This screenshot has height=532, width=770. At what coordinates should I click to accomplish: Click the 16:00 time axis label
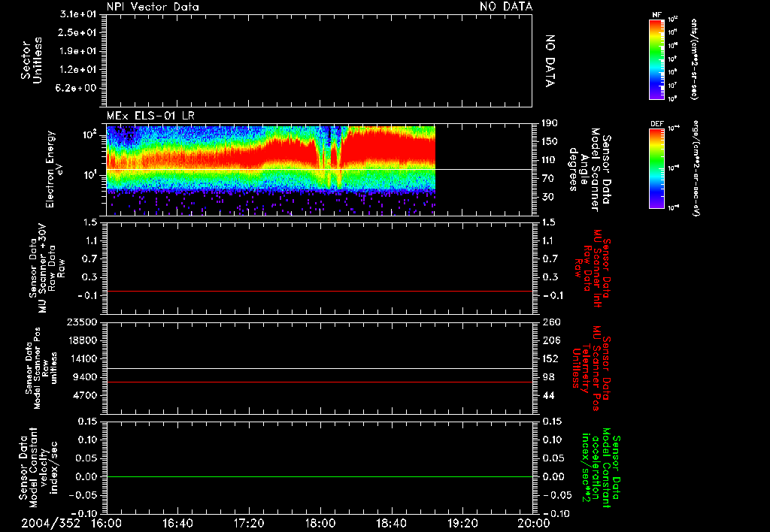(x=107, y=523)
